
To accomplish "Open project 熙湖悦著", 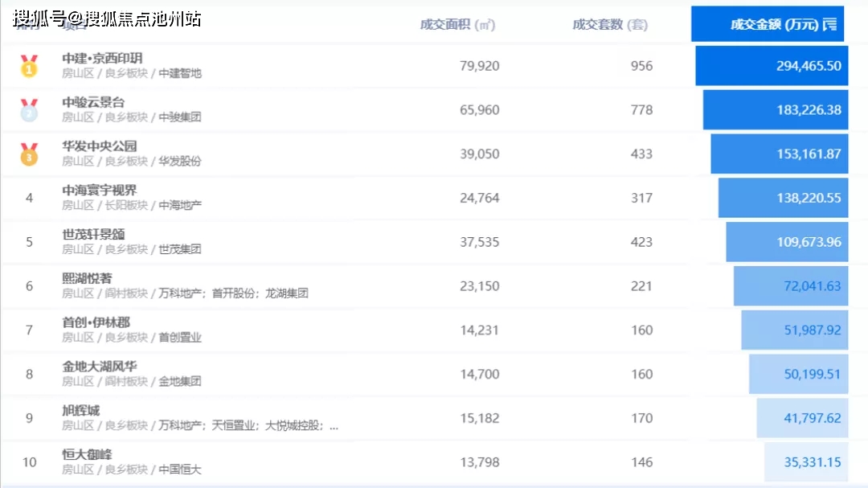I will point(87,279).
